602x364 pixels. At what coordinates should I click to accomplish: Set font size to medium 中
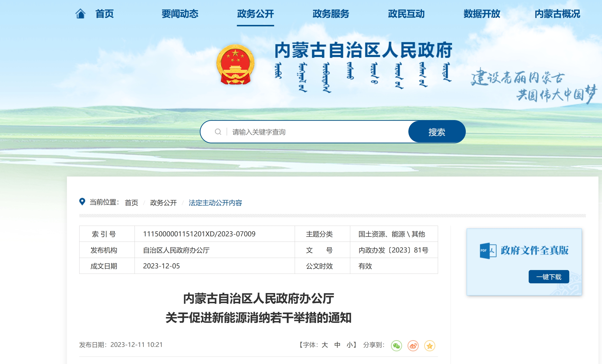point(337,345)
